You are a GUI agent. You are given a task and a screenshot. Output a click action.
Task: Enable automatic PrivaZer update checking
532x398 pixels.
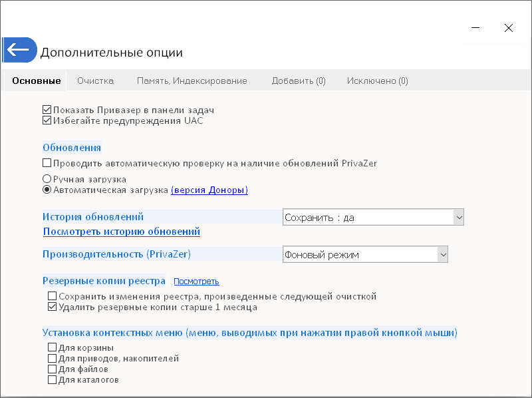click(x=47, y=162)
